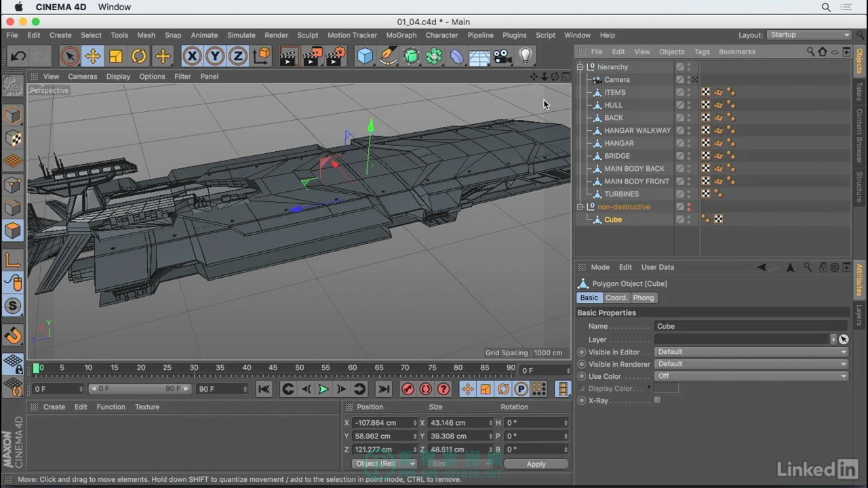Open macOS Spotlight search
868x488 pixels.
coord(826,7)
